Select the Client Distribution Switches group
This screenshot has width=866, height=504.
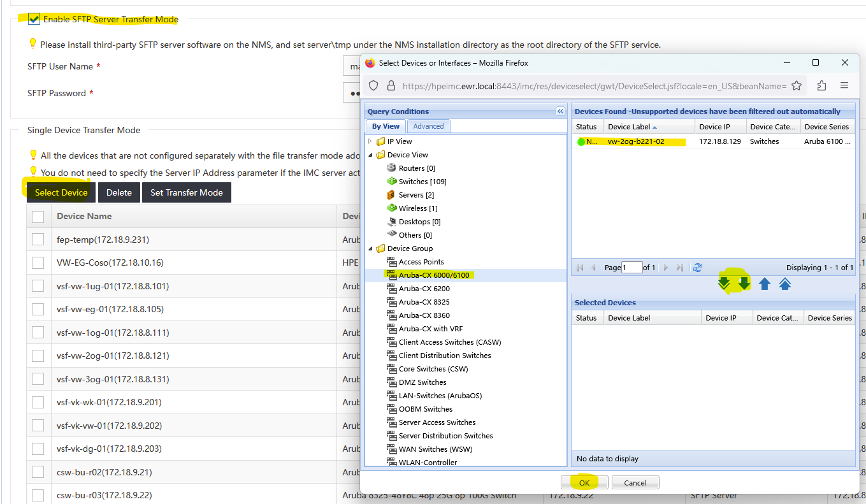pyautogui.click(x=445, y=356)
